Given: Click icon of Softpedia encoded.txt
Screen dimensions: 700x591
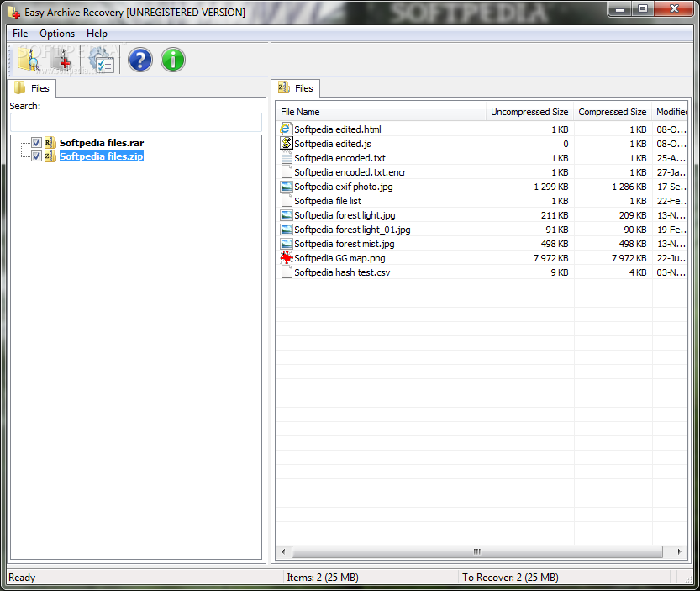Looking at the screenshot, I should (287, 158).
